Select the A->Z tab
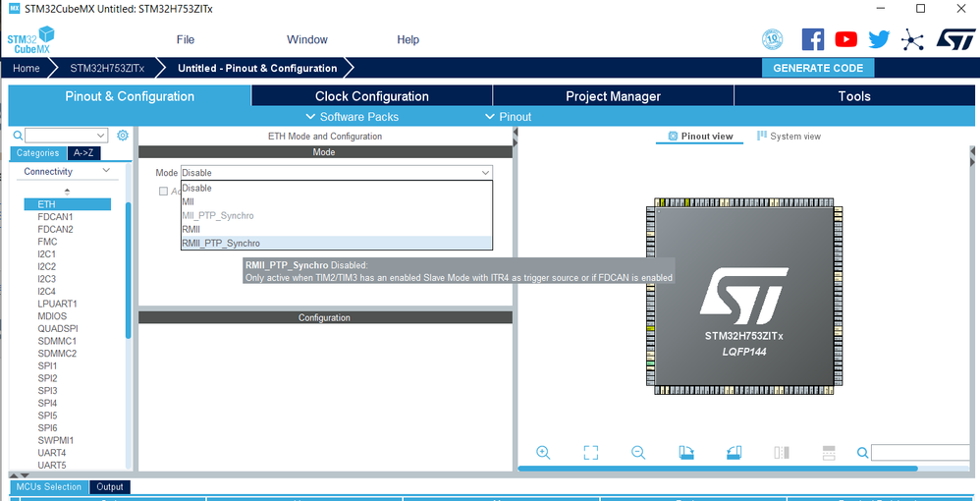The height and width of the screenshot is (501, 980). [83, 153]
